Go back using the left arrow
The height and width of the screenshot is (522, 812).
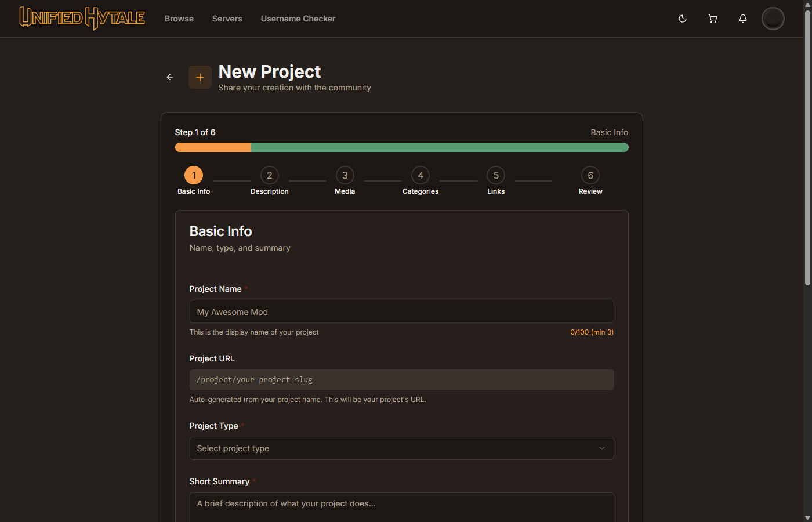click(x=170, y=77)
